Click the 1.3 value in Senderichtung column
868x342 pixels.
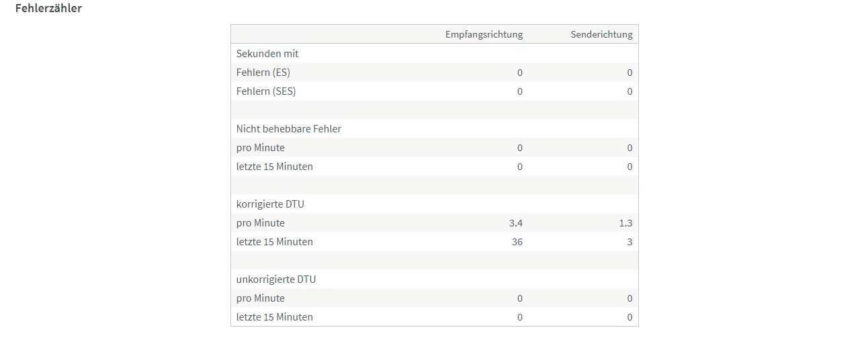pyautogui.click(x=625, y=222)
